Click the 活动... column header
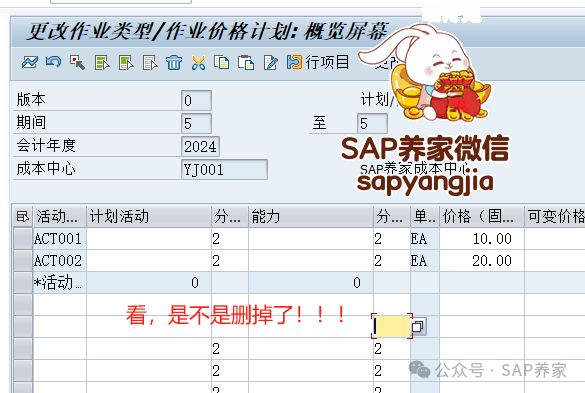 [x=60, y=216]
